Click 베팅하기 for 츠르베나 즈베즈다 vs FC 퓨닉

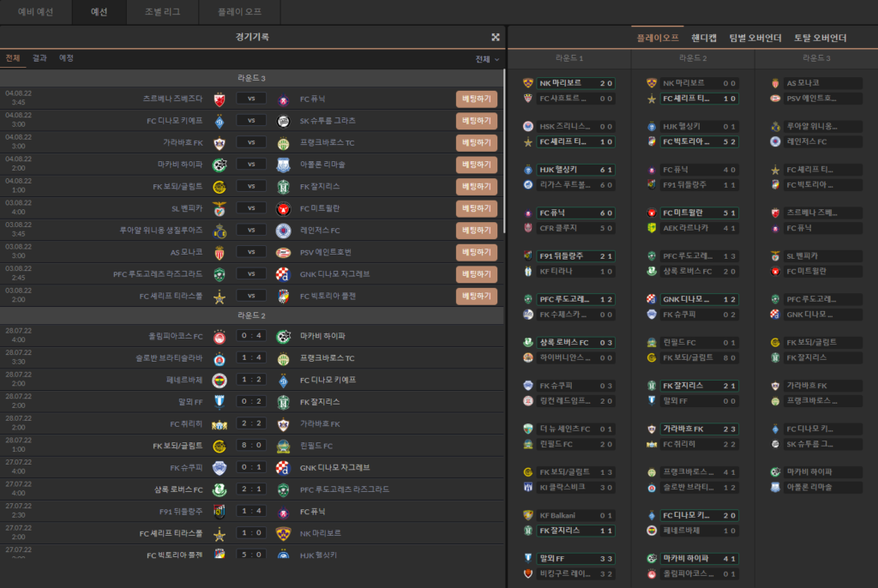pyautogui.click(x=476, y=99)
